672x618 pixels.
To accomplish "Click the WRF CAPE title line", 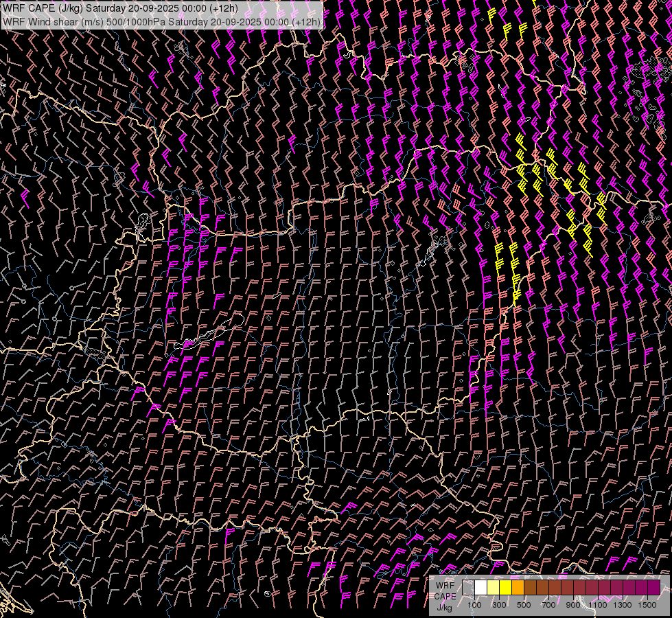I will (120, 8).
